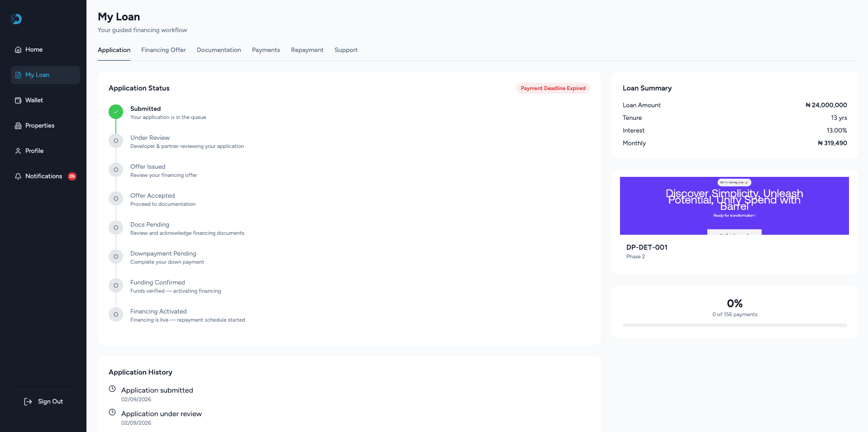
Task: Click the Phase 2 label
Action: coord(635,256)
